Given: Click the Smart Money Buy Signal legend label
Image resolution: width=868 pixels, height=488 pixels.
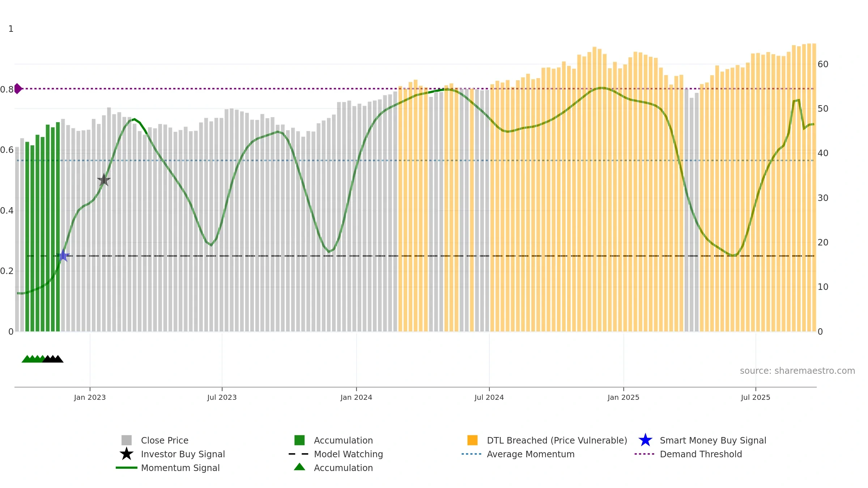Looking at the screenshot, I should 713,440.
